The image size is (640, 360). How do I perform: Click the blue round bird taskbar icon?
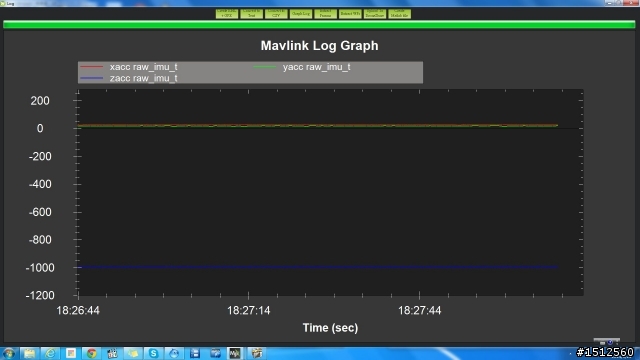(174, 353)
